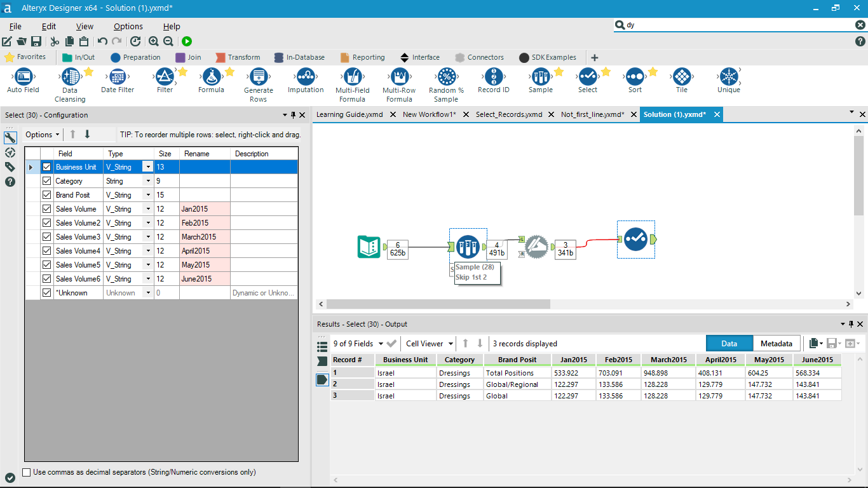Click the Unique tool in palette
Image resolution: width=868 pixels, height=488 pixels.
[x=728, y=78]
